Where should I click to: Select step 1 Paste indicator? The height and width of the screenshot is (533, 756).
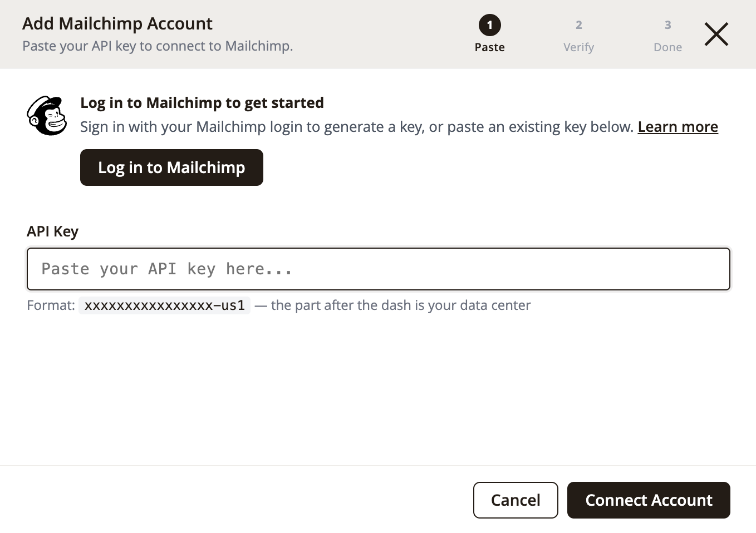[489, 34]
